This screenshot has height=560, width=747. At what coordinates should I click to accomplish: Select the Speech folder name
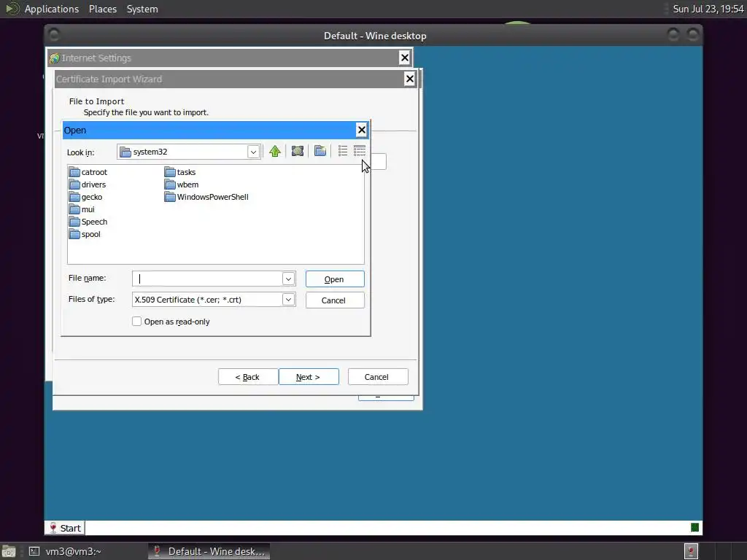94,222
